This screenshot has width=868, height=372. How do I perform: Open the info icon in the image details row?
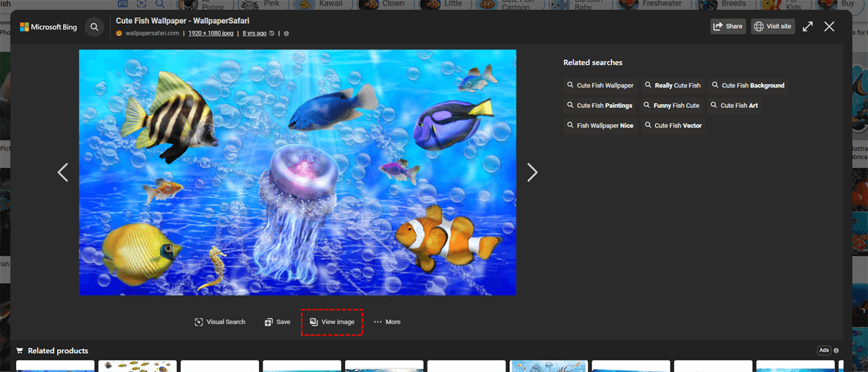(286, 33)
